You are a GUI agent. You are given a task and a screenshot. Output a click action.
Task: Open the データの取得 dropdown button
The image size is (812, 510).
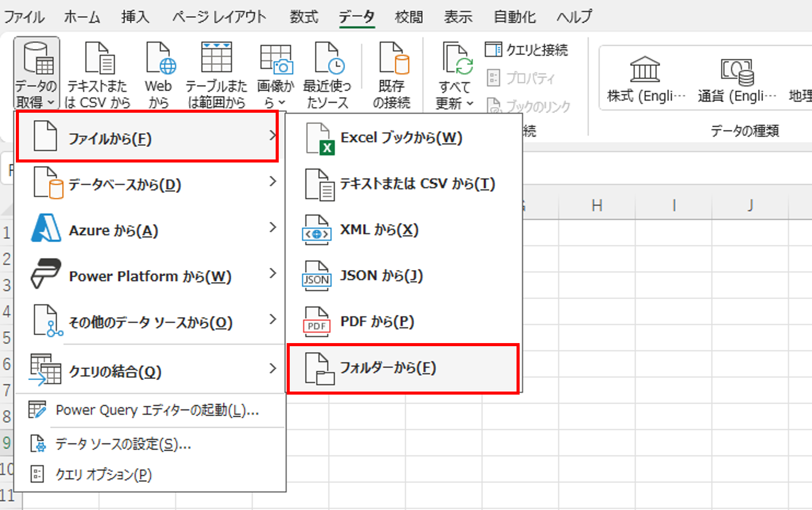coord(37,74)
